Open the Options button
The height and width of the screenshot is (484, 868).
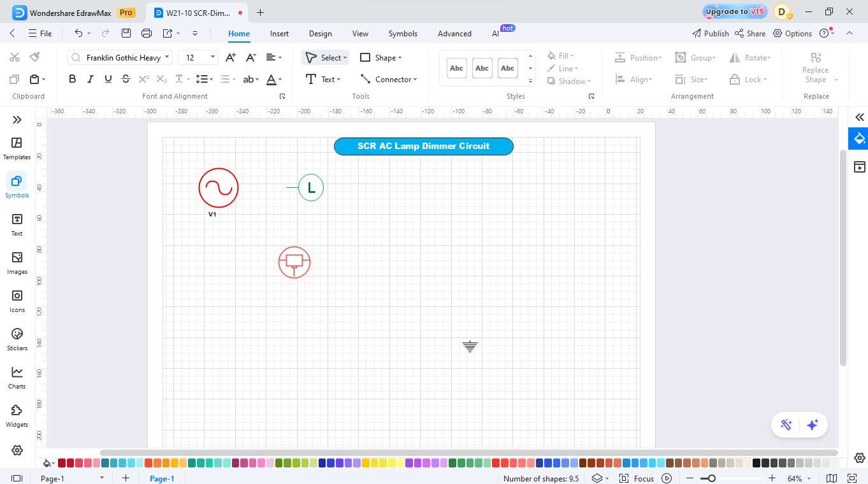(792, 33)
